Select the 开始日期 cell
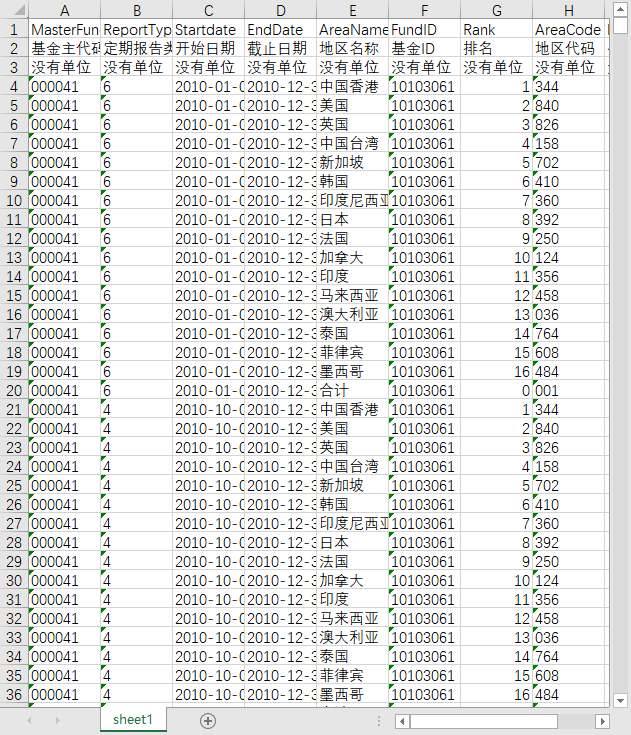The height and width of the screenshot is (735, 631). [x=209, y=48]
